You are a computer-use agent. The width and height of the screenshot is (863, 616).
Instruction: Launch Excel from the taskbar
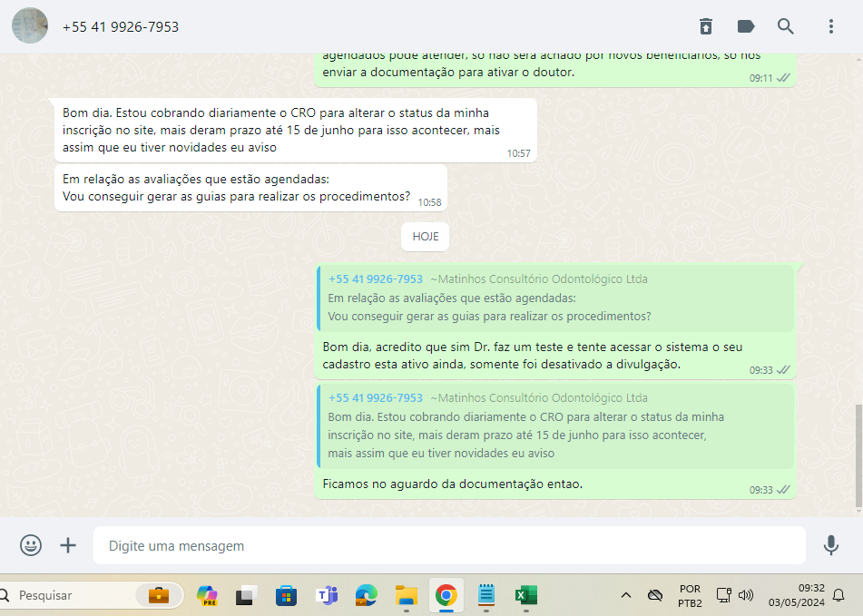525,596
